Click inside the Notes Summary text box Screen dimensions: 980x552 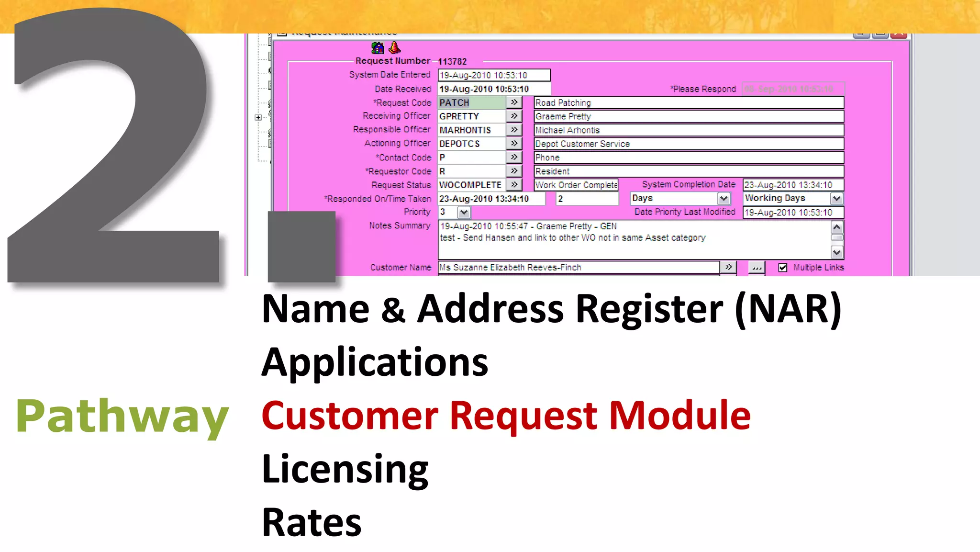[635, 240]
